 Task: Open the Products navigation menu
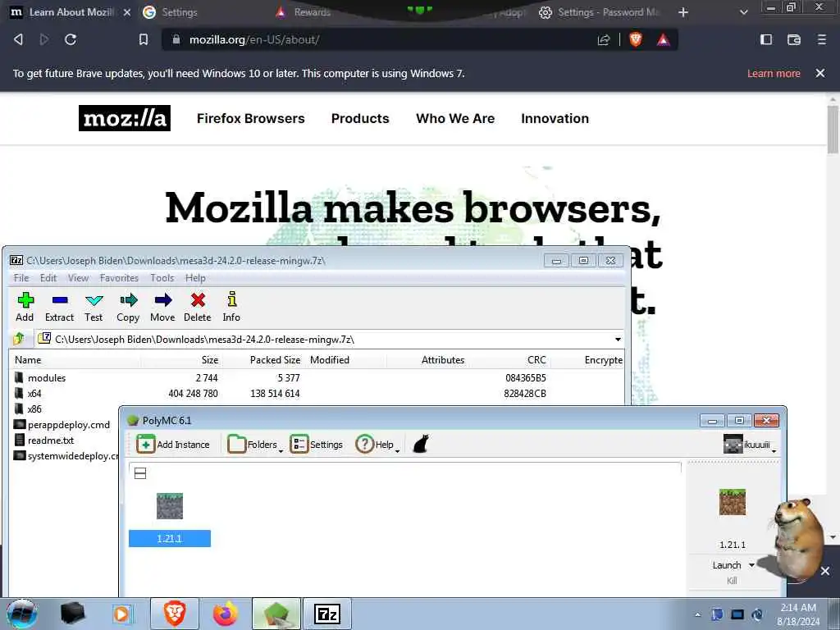(x=360, y=118)
